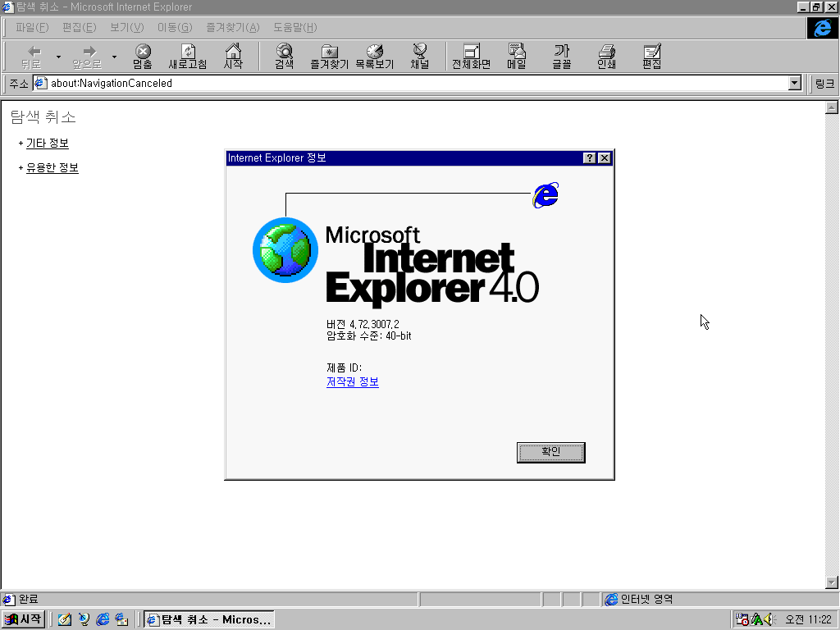Toggle Fullscreen (전체화면) toolbar button
Image resolution: width=840 pixels, height=630 pixels.
point(472,57)
